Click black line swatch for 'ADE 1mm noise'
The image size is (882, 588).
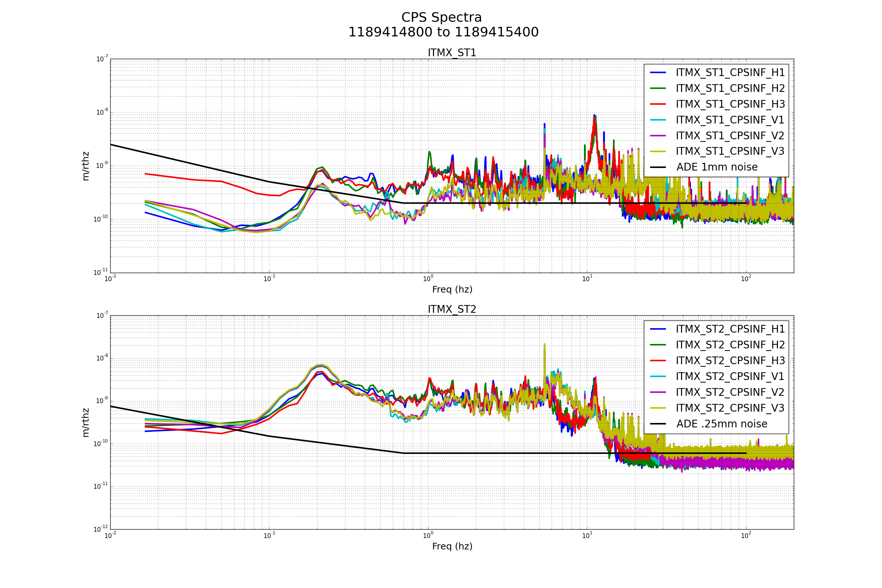coord(658,167)
